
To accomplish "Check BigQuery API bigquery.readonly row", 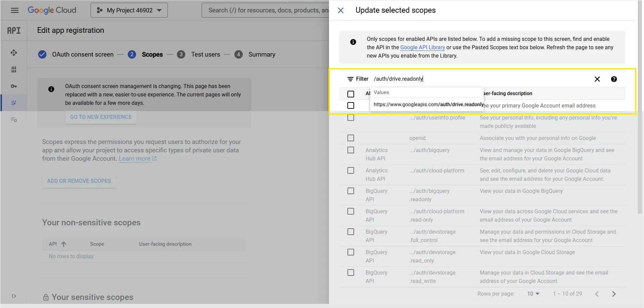I will 351,191.
